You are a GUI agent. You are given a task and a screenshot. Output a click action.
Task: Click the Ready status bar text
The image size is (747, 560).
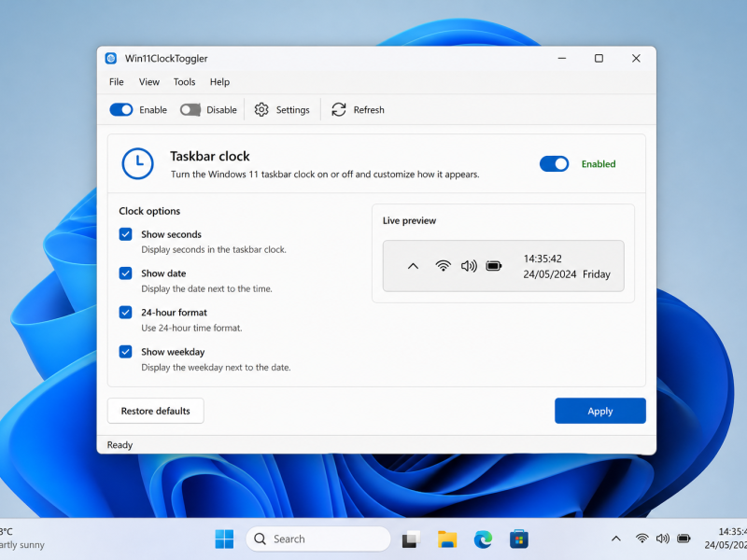(120, 445)
